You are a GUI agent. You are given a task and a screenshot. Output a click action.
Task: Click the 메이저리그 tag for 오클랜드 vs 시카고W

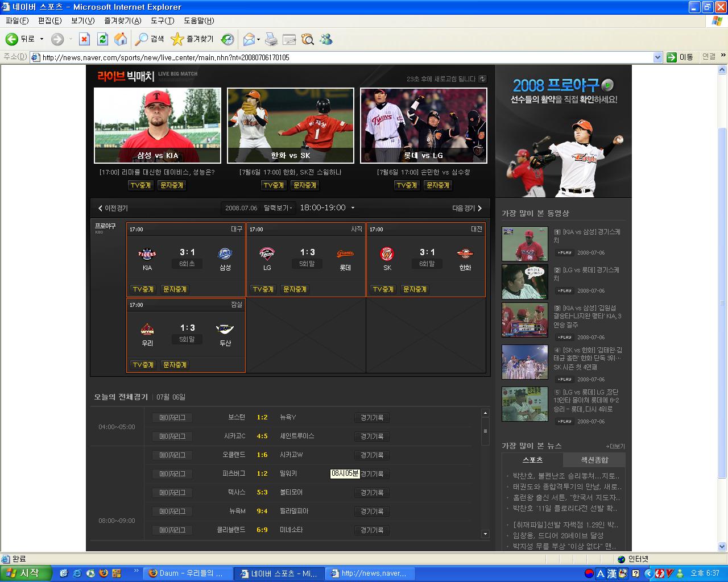[x=172, y=455]
